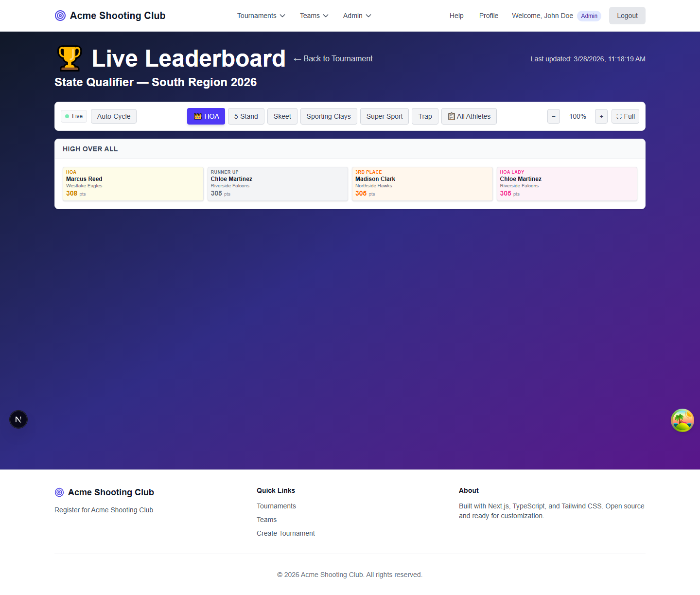This screenshot has width=700, height=595.
Task: Click the gold trophy icon beside Live Leaderboard
Action: tap(70, 58)
